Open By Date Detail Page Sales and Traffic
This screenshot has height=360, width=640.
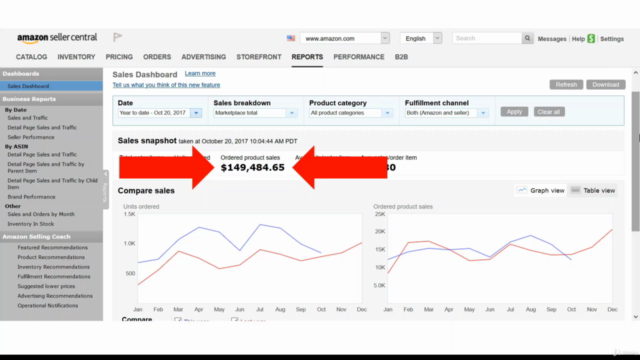[42, 128]
